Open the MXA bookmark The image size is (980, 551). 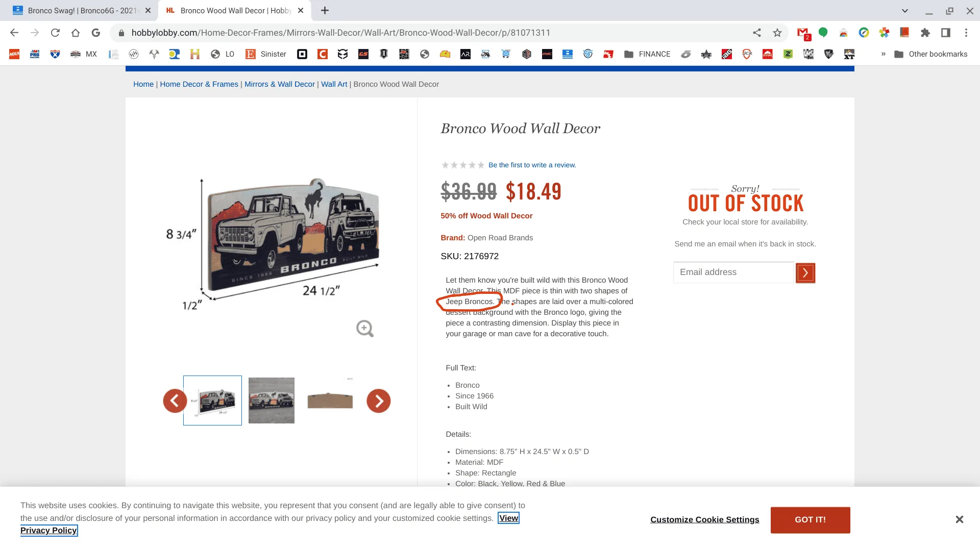pyautogui.click(x=14, y=54)
